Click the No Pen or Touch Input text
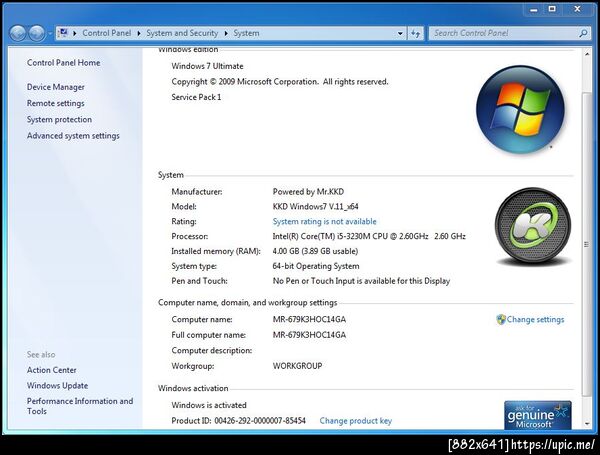Viewport: 600px width, 455px height. click(x=361, y=281)
